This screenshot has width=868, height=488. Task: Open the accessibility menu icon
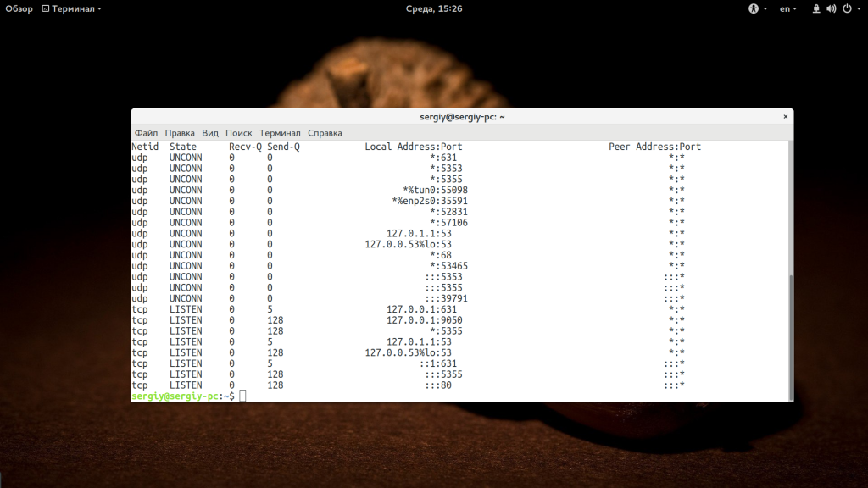click(752, 8)
